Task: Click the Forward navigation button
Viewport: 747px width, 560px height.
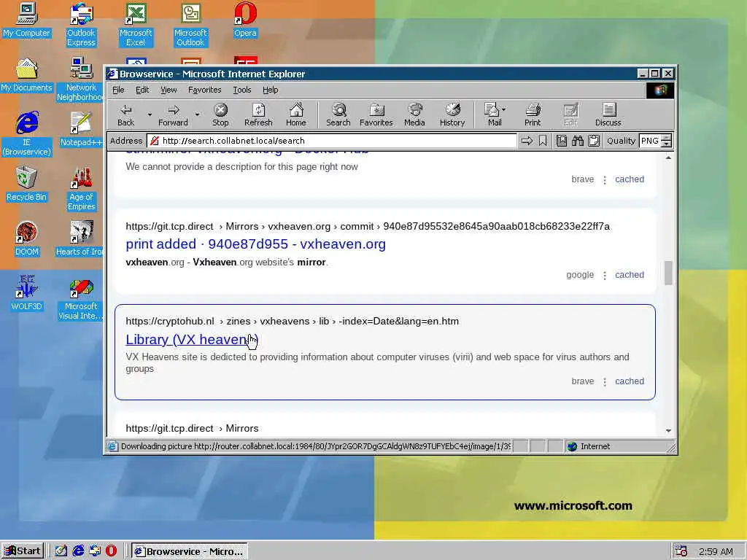Action: pos(173,115)
